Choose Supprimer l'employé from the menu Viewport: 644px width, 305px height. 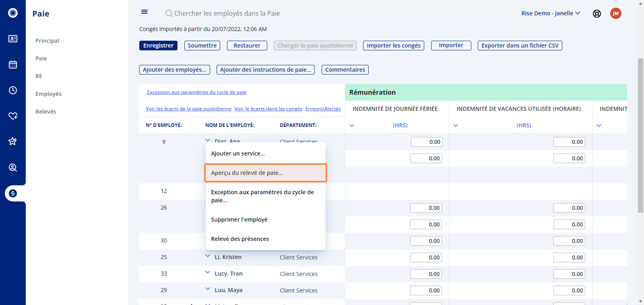coord(265,219)
